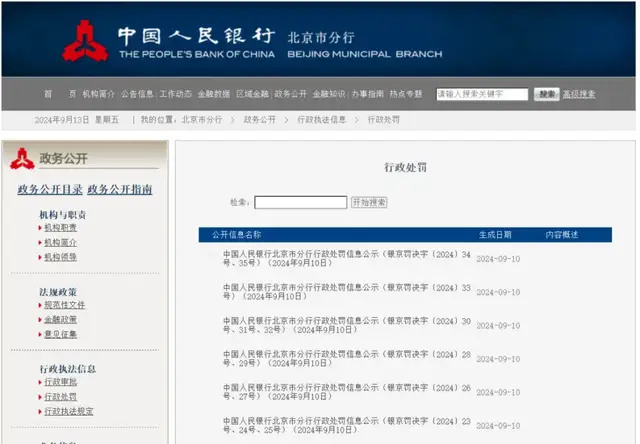This screenshot has height=444, width=640.
Task: Open 区域金融 navigation menu item
Action: point(252,94)
